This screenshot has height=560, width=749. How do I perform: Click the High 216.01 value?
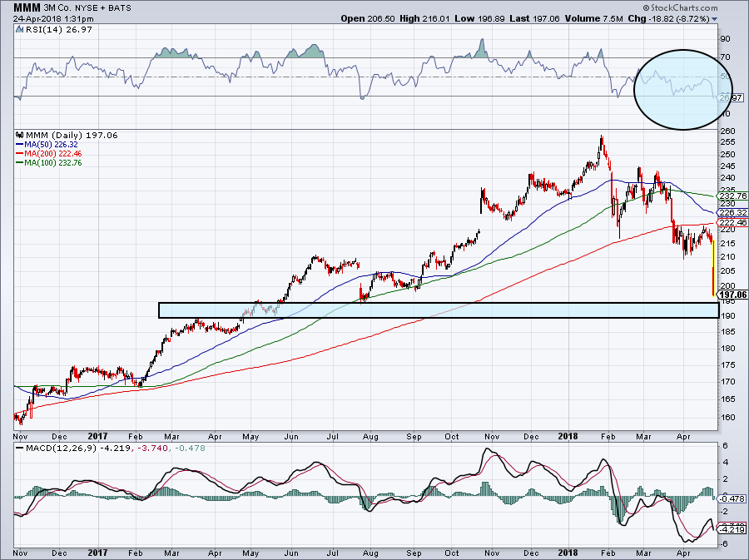coord(424,18)
